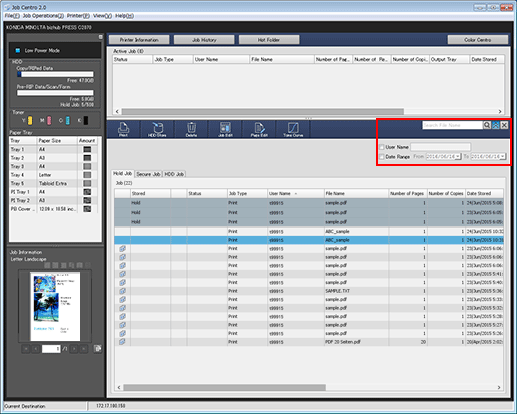Switch to the HDD Job tab

pyautogui.click(x=174, y=174)
